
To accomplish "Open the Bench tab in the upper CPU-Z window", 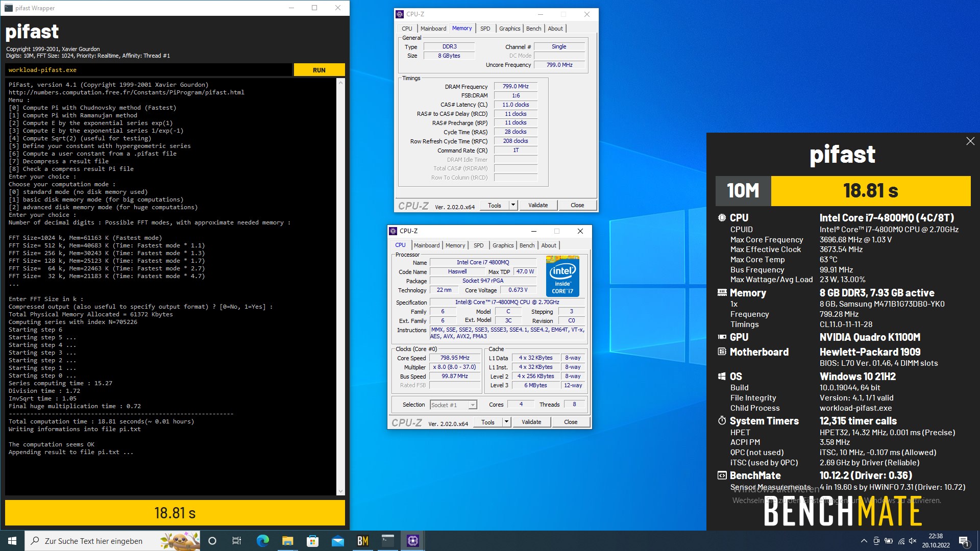I will (x=533, y=29).
